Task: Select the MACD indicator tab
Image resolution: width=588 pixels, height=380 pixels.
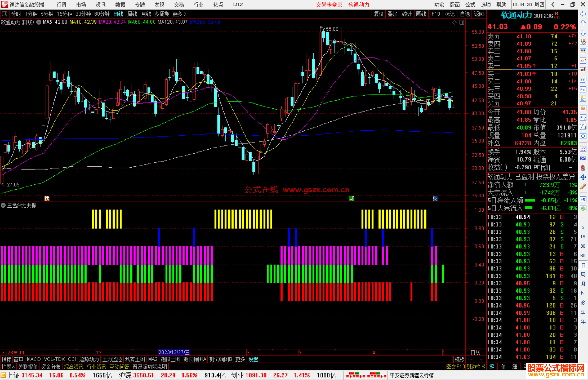Action: pos(33,359)
